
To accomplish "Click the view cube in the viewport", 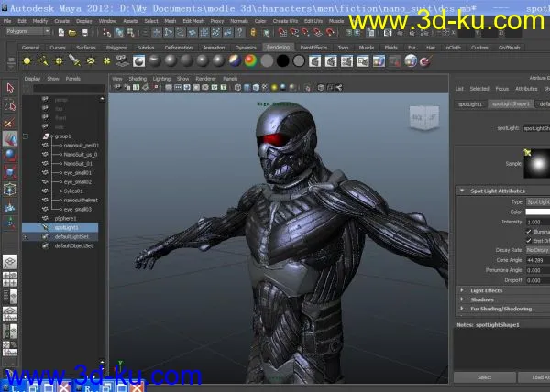I will coord(423,117).
